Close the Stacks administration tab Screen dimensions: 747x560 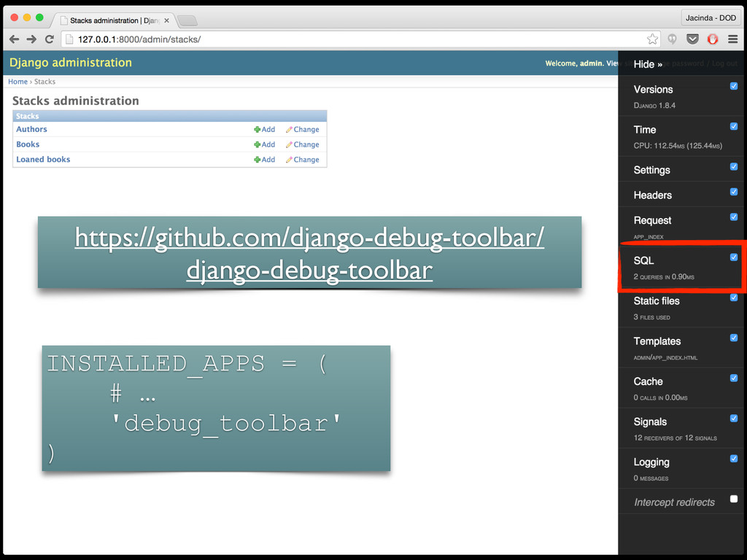pyautogui.click(x=166, y=20)
